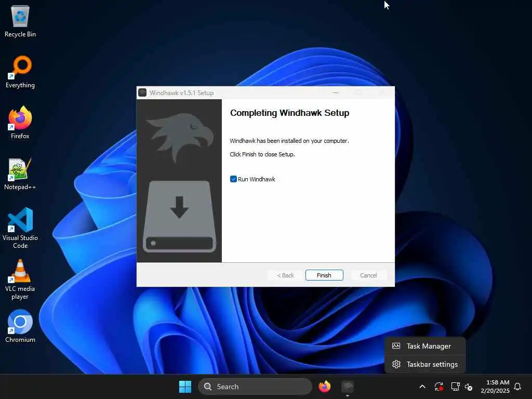Select the Chromium desktop shortcut

click(x=20, y=326)
